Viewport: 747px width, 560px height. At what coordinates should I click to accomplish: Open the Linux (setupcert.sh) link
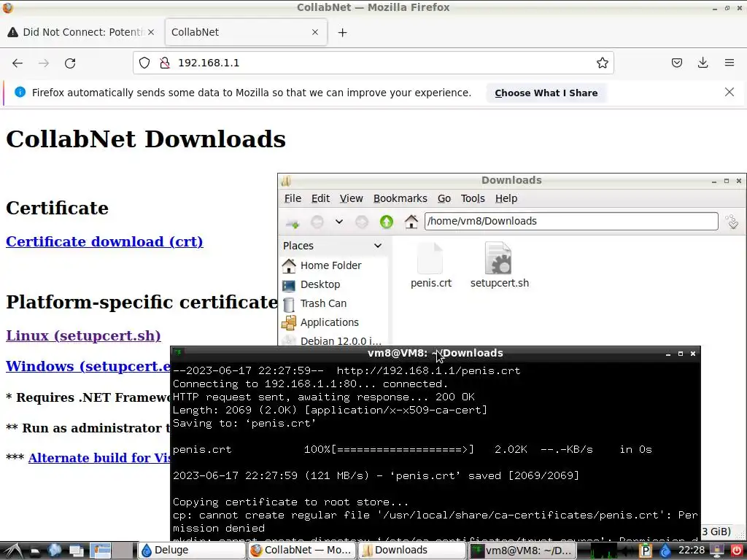point(83,335)
